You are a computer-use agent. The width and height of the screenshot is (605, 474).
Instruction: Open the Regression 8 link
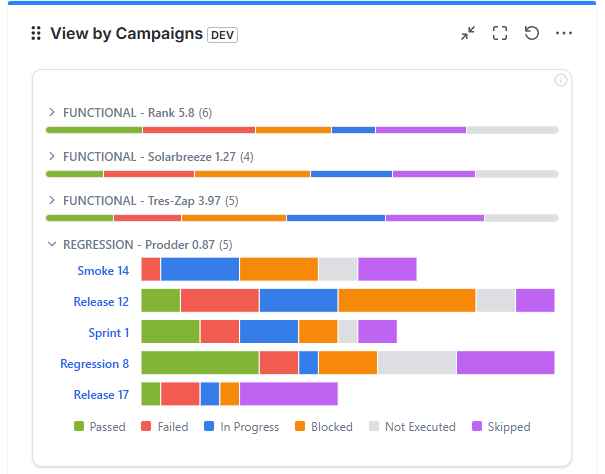click(95, 364)
